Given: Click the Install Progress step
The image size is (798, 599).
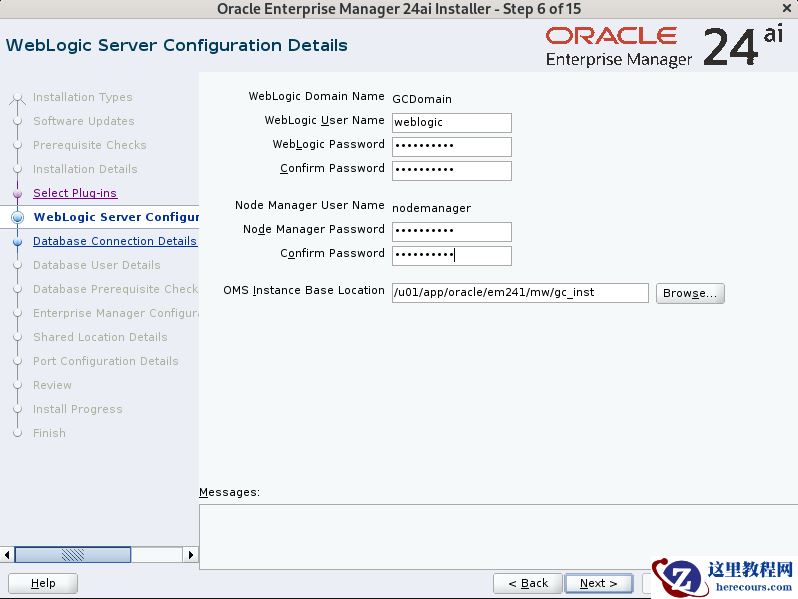Looking at the screenshot, I should pos(78,409).
